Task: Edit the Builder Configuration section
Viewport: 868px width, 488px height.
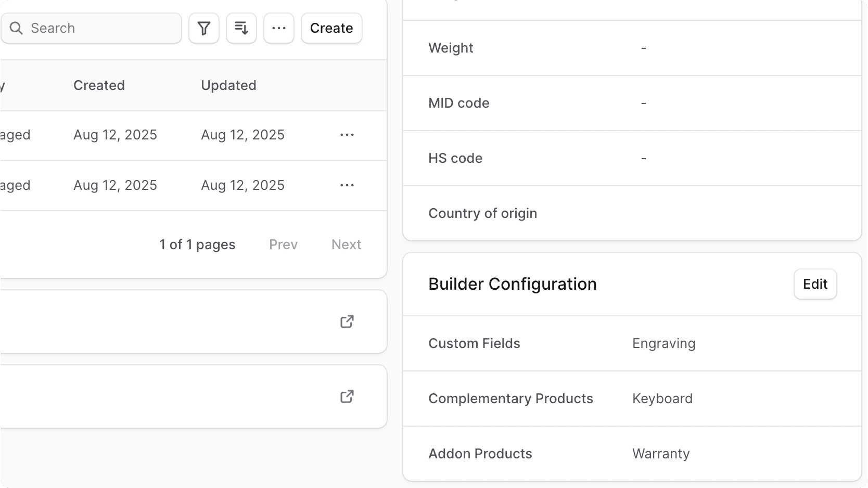Action: 814,284
